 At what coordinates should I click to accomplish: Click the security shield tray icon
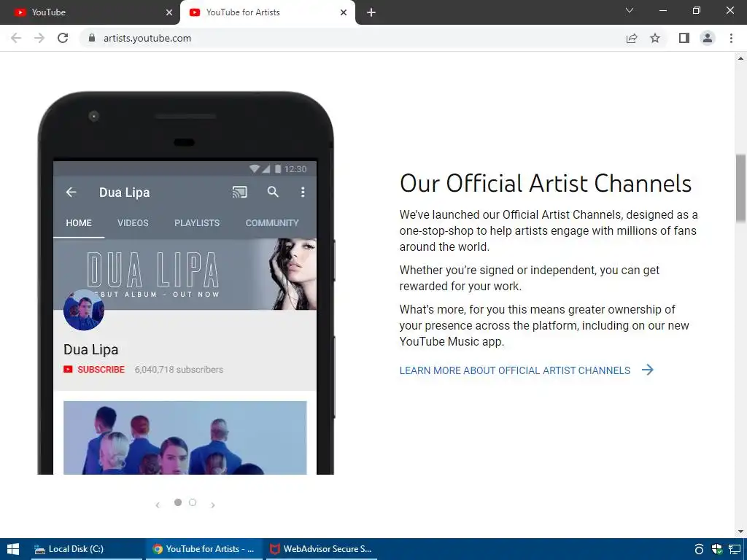716,549
